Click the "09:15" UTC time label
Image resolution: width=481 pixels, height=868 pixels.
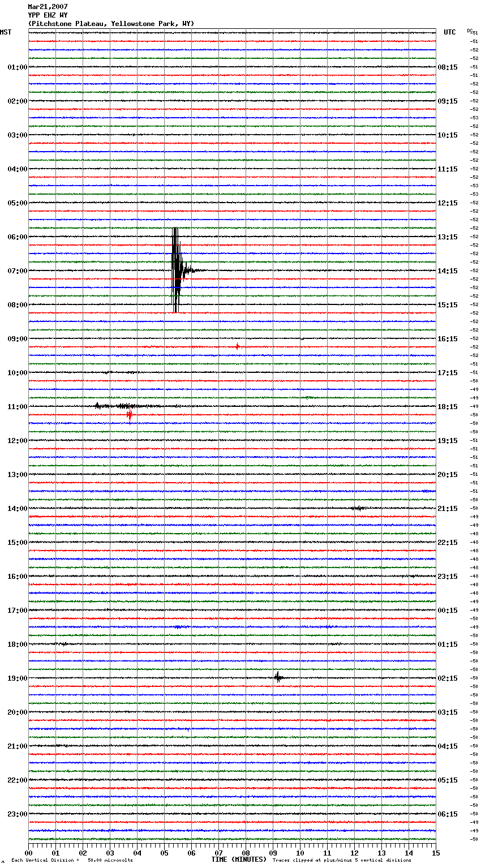click(x=448, y=101)
